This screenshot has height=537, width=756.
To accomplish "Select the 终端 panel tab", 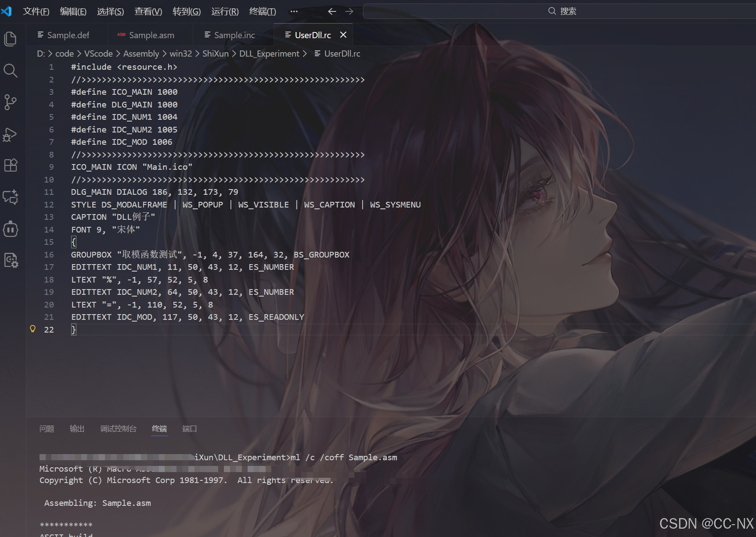I will tap(159, 429).
